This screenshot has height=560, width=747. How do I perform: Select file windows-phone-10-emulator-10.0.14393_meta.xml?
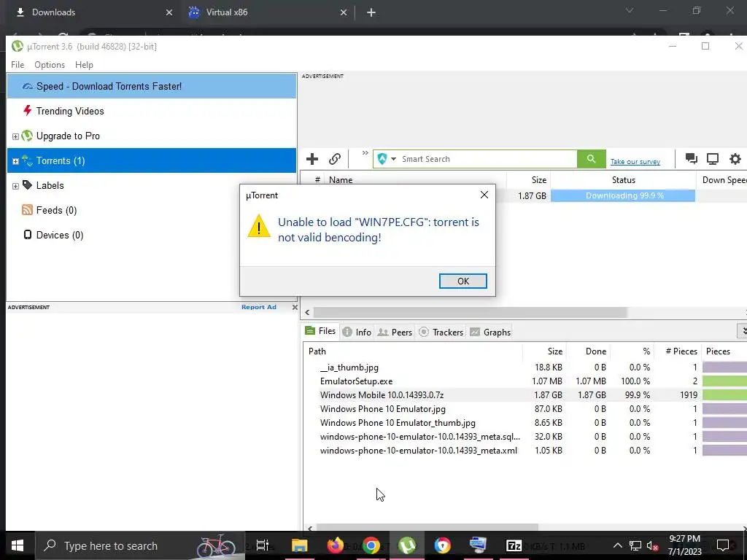tap(418, 450)
